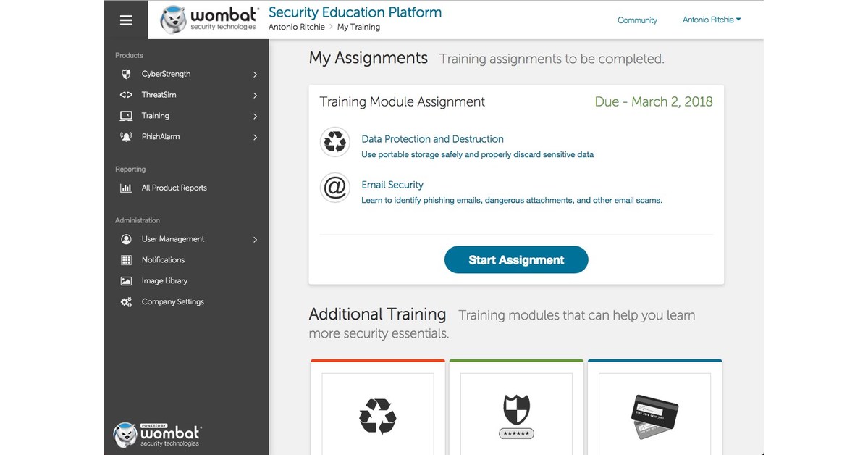Click the Training monitor icon
Screen dimensions: 868x455
[126, 116]
